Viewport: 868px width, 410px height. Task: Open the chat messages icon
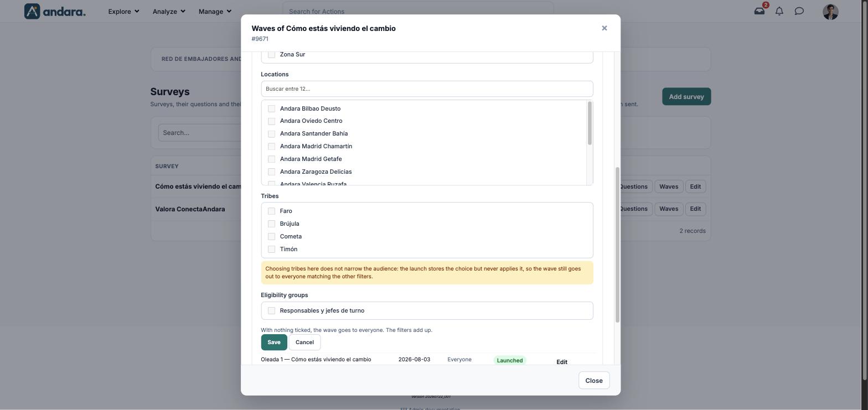tap(799, 11)
